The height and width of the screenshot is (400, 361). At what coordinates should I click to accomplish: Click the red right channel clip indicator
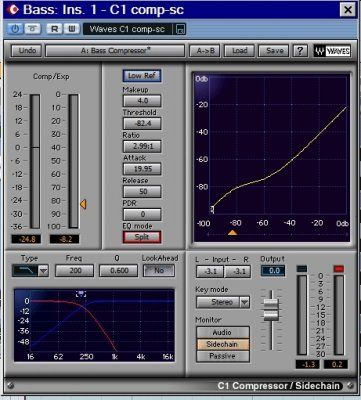339,269
